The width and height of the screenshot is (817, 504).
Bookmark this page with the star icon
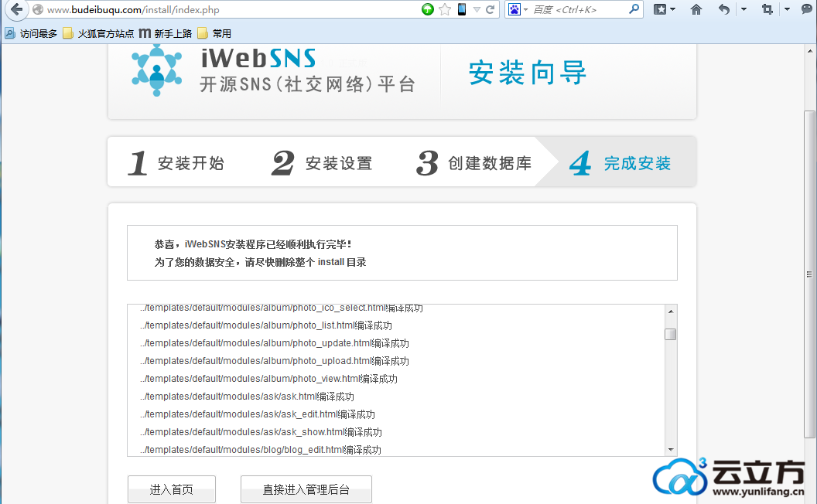point(444,9)
